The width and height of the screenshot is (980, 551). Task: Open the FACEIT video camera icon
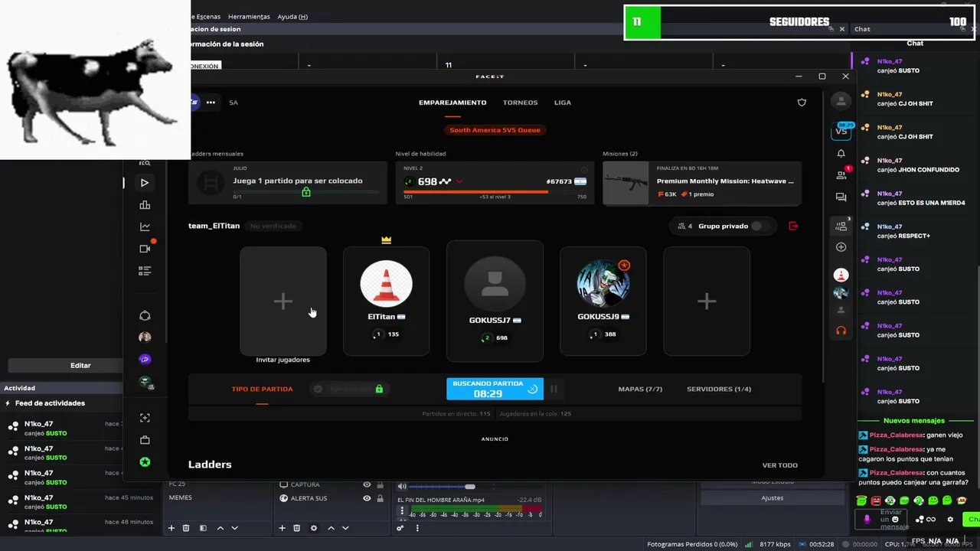(145, 249)
